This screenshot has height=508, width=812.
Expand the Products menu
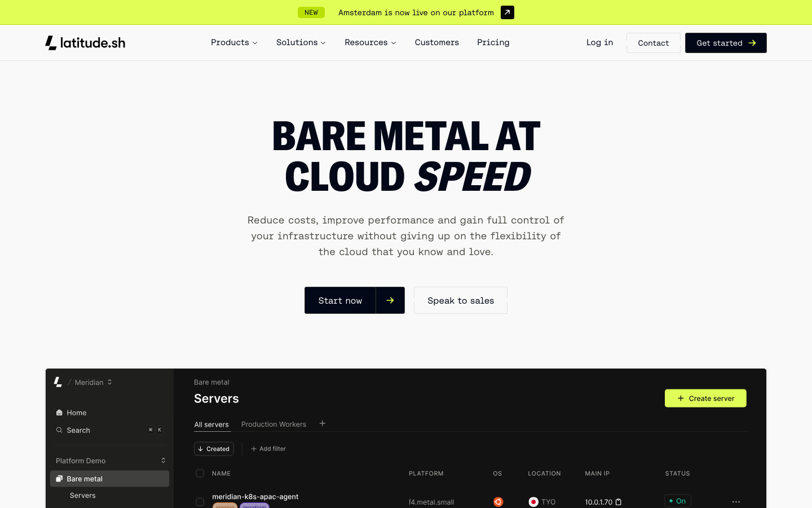pyautogui.click(x=234, y=42)
